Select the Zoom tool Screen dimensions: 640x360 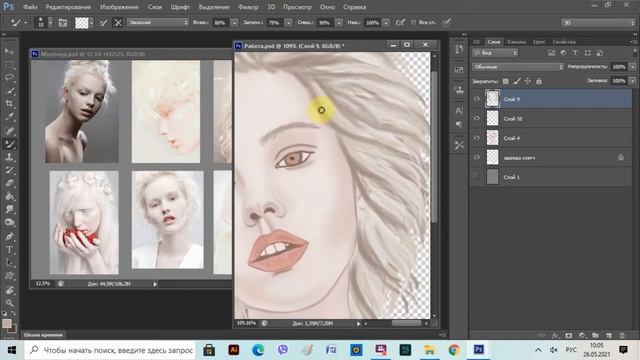pos(9,303)
